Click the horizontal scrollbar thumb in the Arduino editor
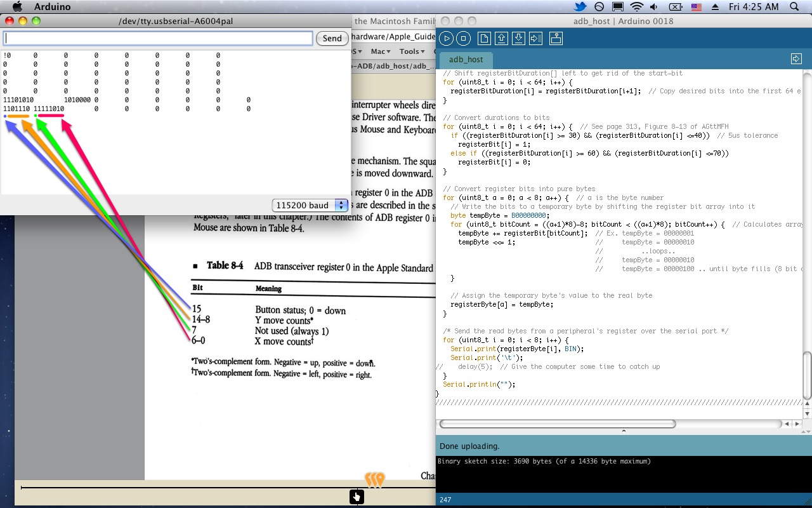Screen dimensions: 812x508 [557, 424]
